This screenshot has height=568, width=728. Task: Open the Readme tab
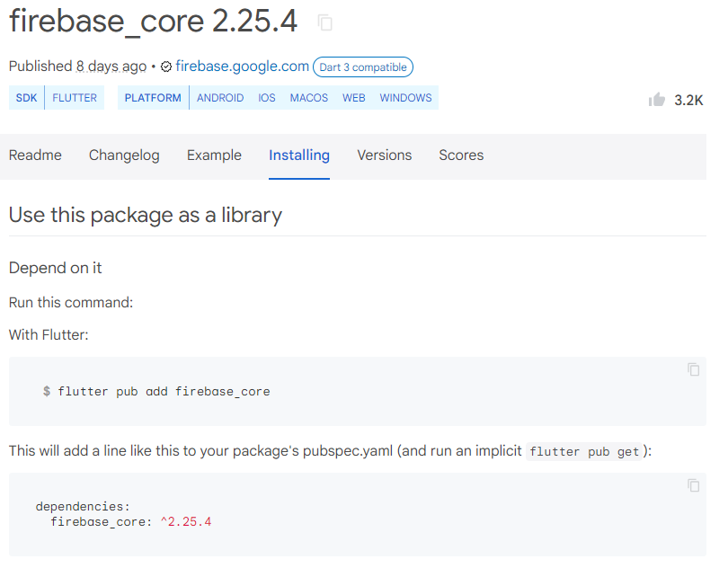pyautogui.click(x=35, y=155)
